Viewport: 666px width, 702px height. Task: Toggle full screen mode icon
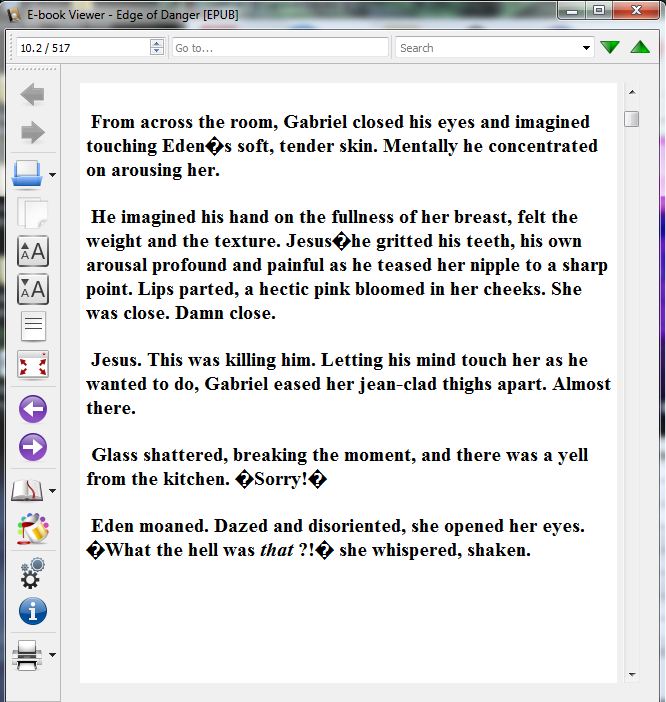point(33,364)
